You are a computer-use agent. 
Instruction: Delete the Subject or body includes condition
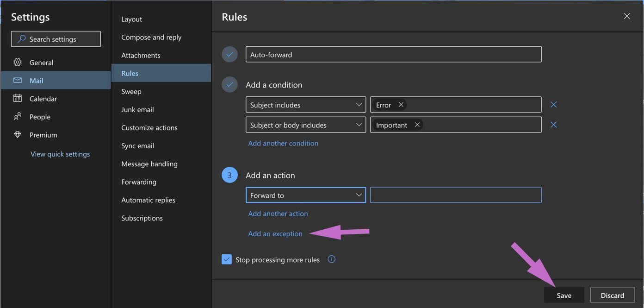pyautogui.click(x=553, y=125)
